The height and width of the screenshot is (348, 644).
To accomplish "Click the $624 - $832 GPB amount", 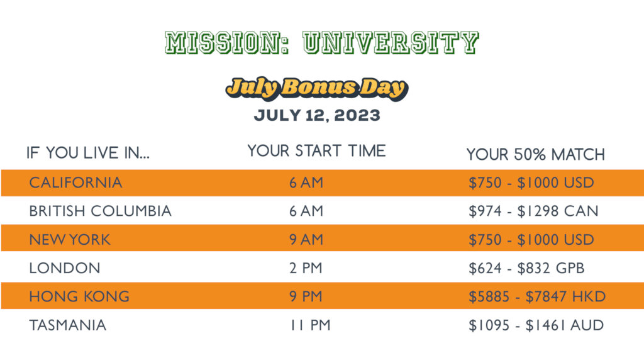I will tap(526, 268).
